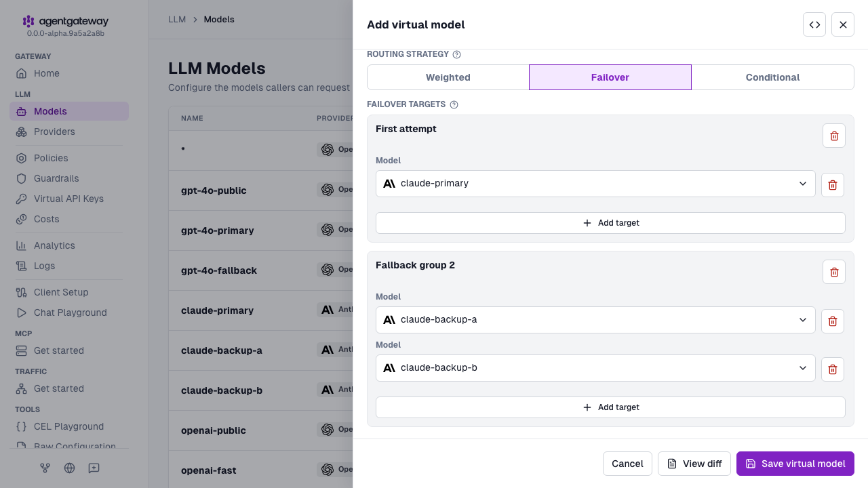Open View diff
This screenshot has width=868, height=488.
coord(694,464)
